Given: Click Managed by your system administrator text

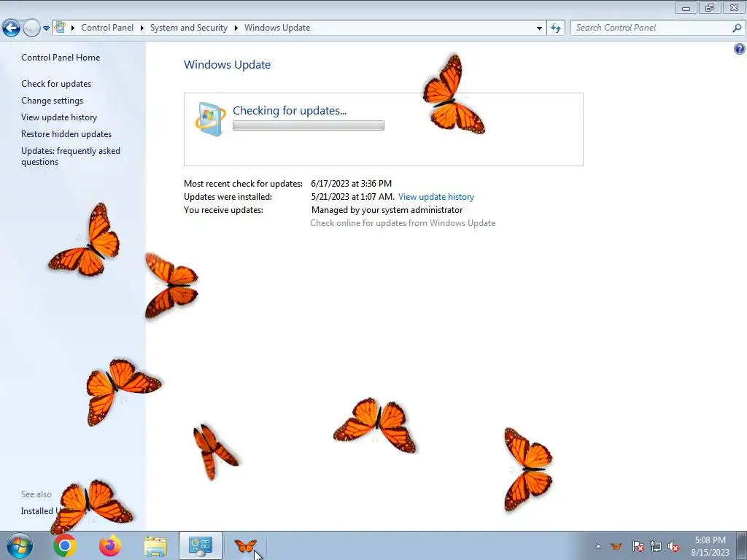Looking at the screenshot, I should [x=387, y=210].
